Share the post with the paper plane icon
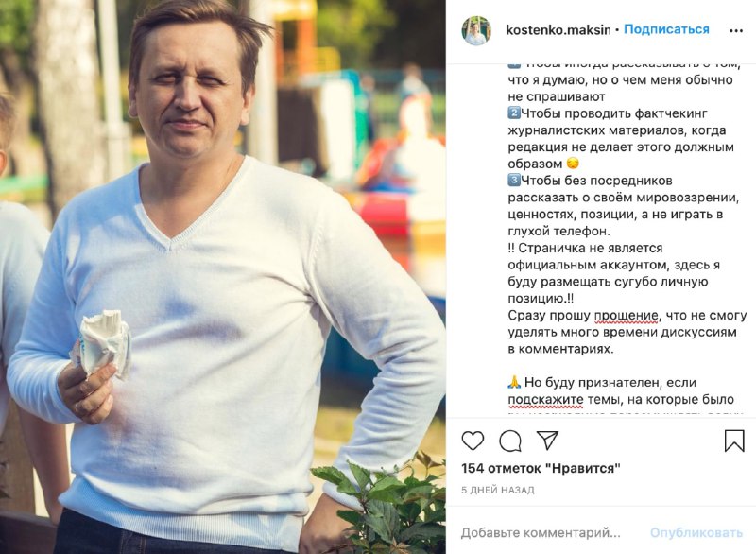 point(548,441)
